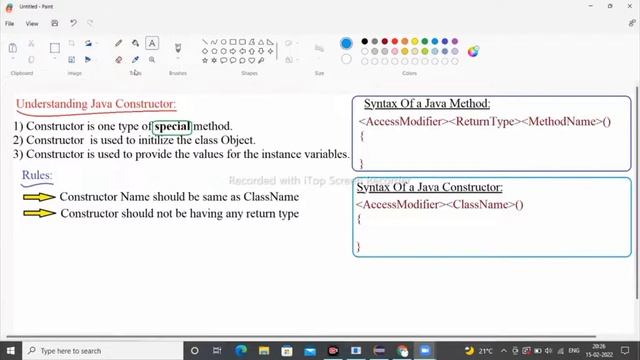
Task: Pick the Cloud callout shape
Action: [242, 61]
